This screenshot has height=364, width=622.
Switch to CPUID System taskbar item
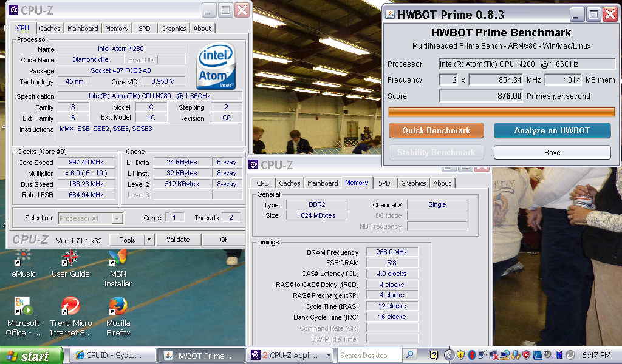point(112,356)
